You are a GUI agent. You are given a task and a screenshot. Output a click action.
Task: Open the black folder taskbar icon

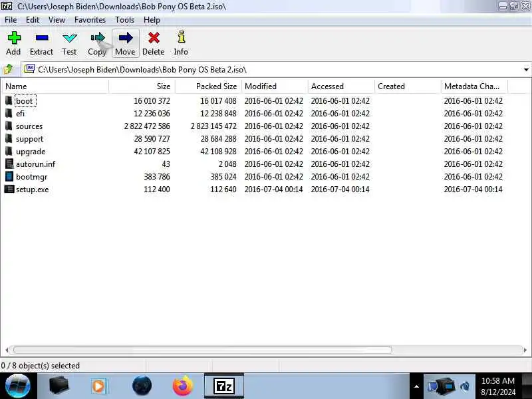(x=59, y=386)
